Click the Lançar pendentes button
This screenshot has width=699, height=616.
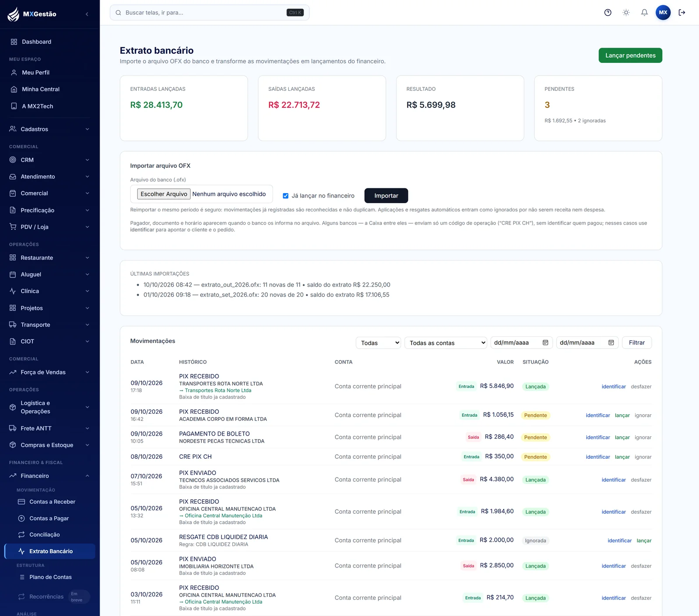630,55
